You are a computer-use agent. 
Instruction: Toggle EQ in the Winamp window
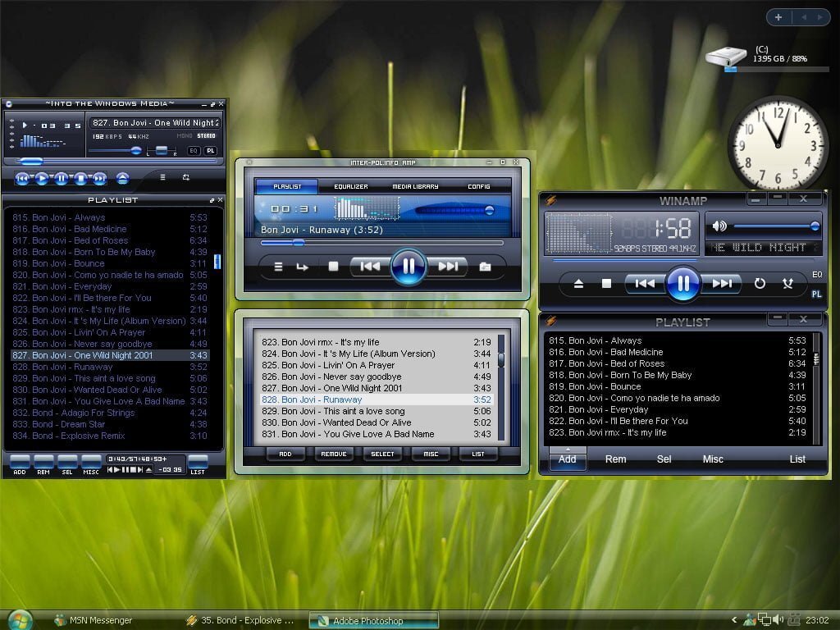click(x=817, y=275)
